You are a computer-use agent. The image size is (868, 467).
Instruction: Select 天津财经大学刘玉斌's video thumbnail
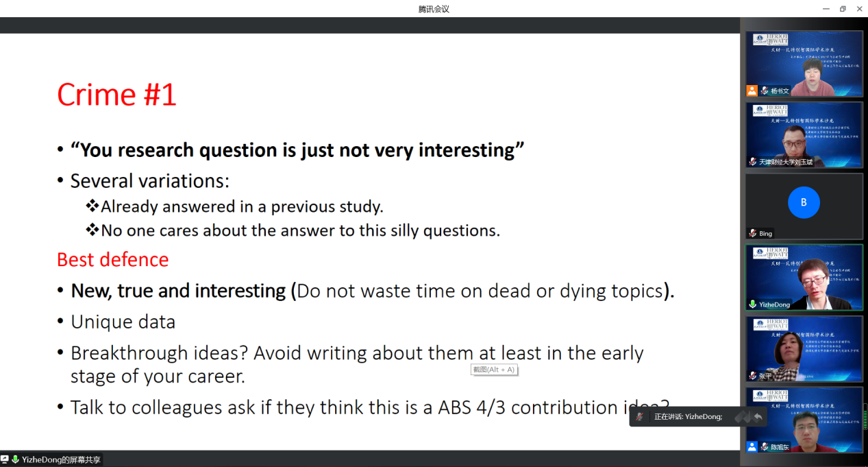[x=804, y=134]
